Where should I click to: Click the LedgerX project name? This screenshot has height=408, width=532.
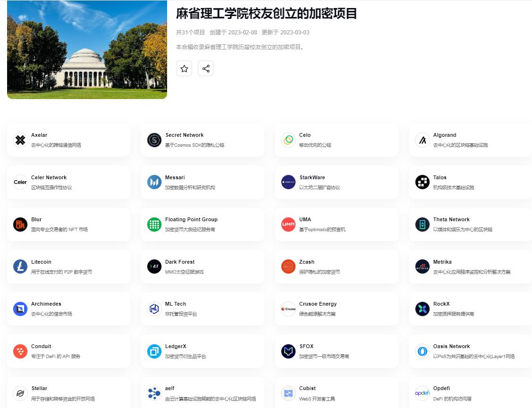coord(176,346)
